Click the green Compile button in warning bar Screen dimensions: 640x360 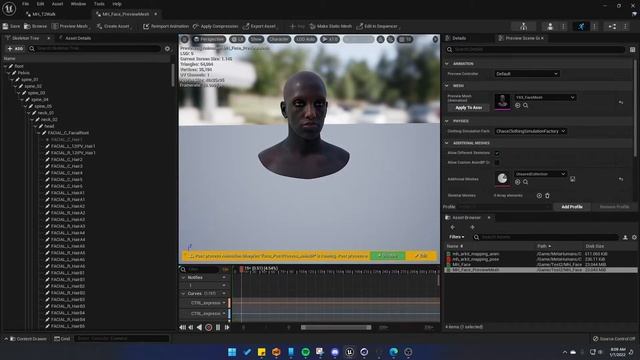(x=387, y=256)
